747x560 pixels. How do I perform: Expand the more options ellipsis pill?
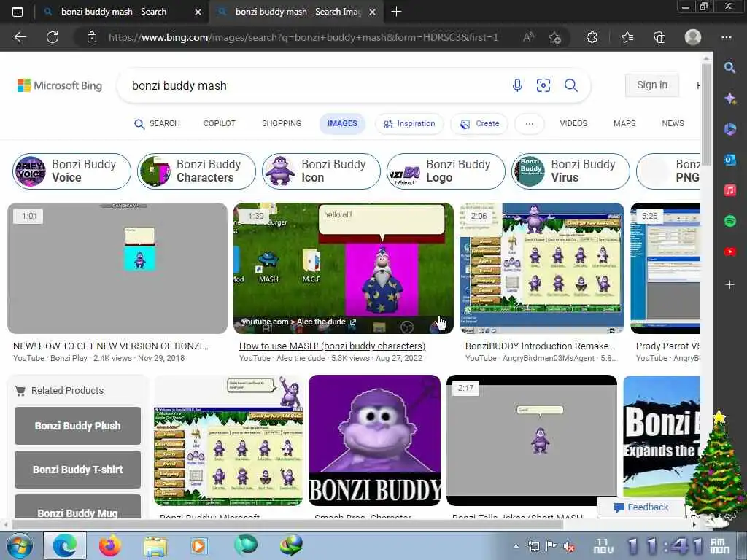pos(530,124)
